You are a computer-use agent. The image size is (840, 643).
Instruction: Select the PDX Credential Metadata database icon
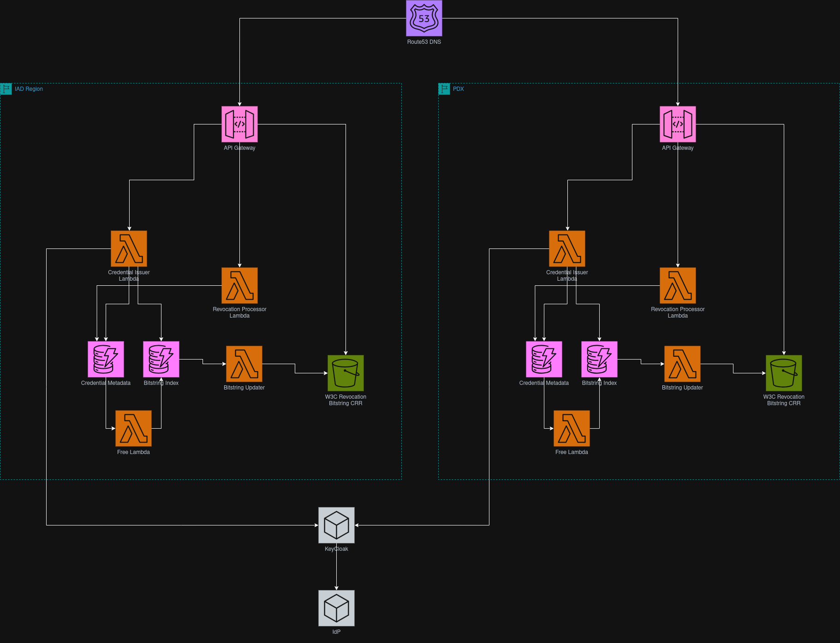point(544,360)
